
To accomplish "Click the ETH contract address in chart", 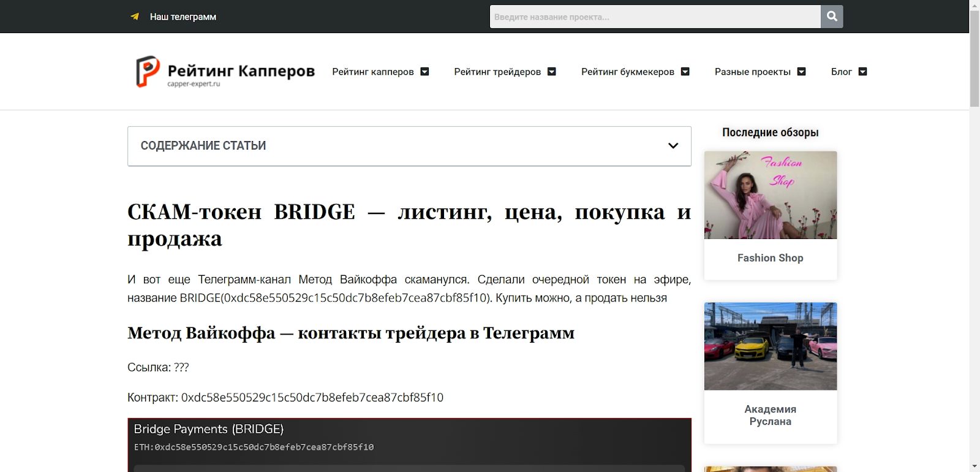I will coord(254,447).
